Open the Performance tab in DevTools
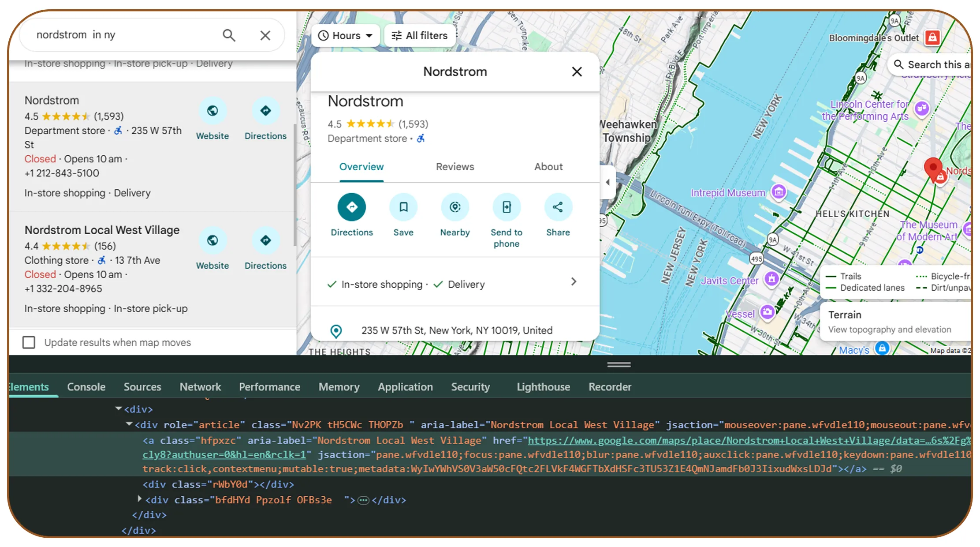This screenshot has height=547, width=980. pyautogui.click(x=270, y=387)
